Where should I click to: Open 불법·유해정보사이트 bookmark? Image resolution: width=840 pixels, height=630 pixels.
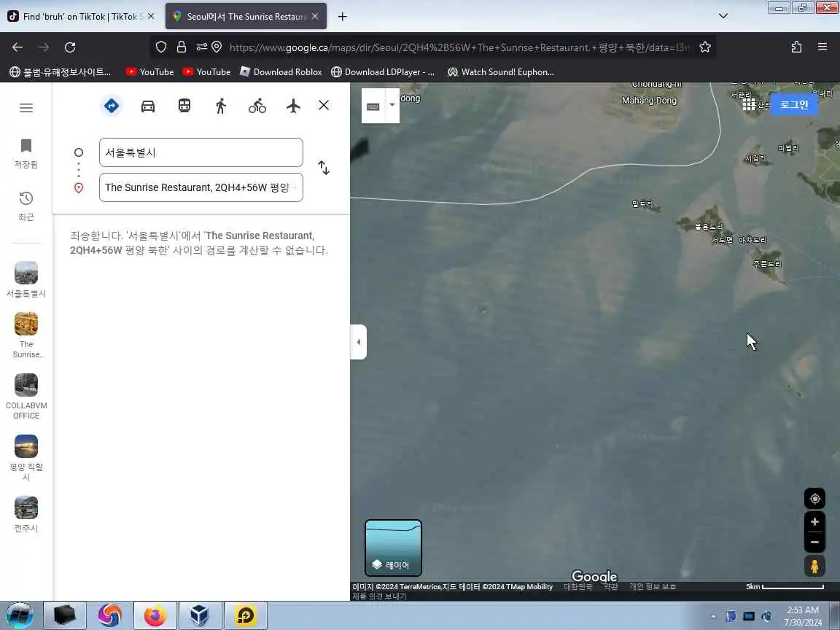pos(61,71)
